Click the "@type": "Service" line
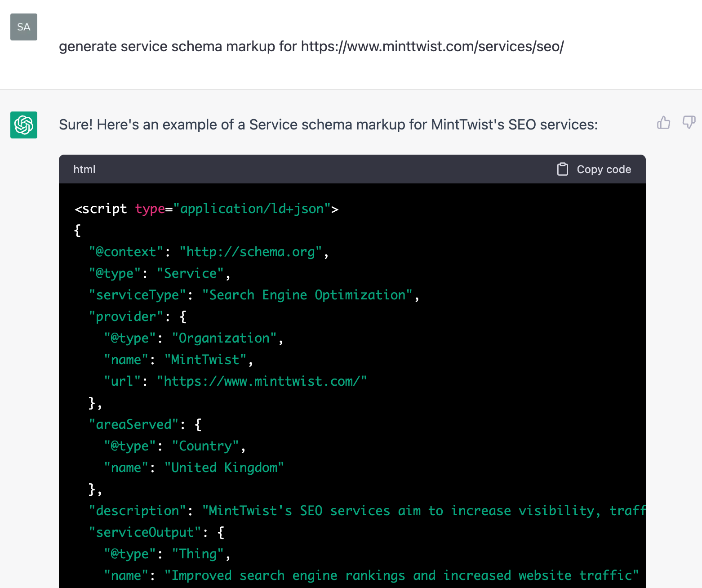 click(160, 273)
